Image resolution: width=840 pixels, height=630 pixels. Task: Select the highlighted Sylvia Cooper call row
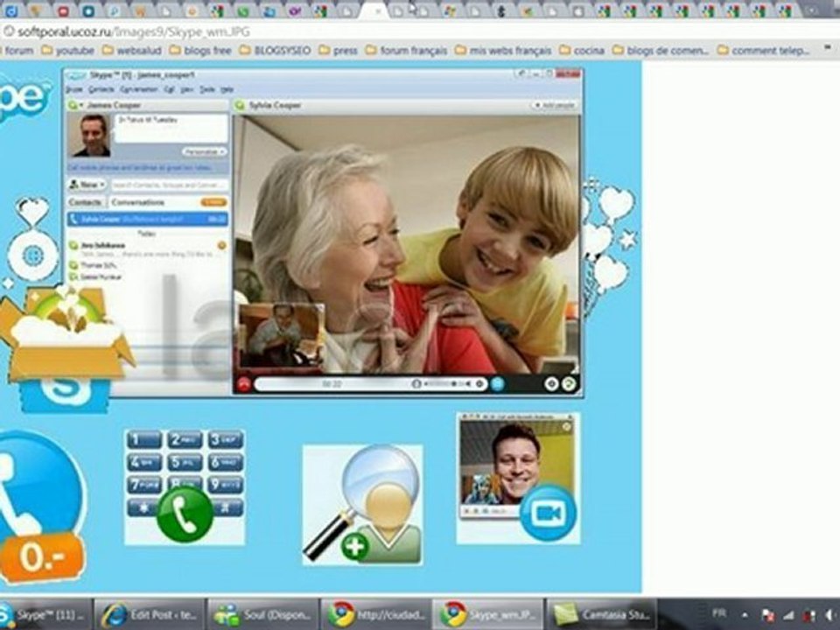pos(148,219)
